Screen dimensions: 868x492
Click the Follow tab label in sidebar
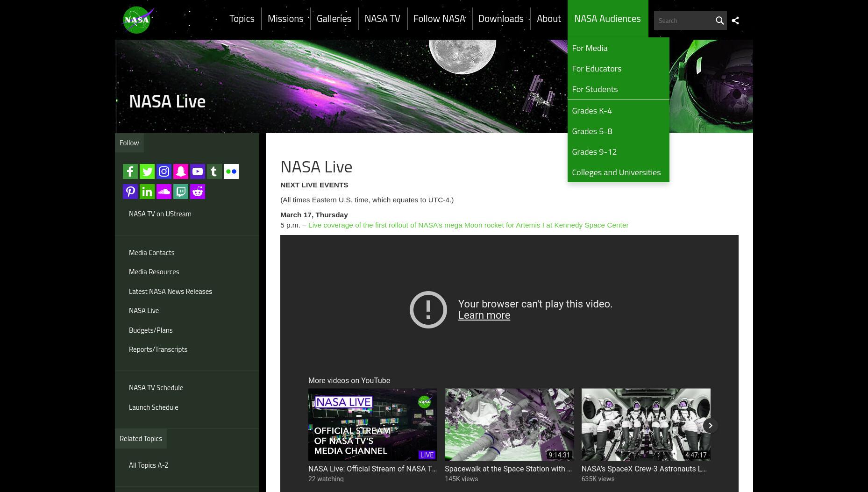click(129, 143)
